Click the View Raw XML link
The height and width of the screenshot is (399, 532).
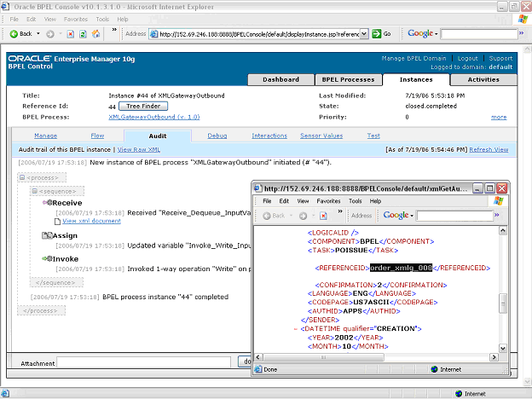click(139, 150)
